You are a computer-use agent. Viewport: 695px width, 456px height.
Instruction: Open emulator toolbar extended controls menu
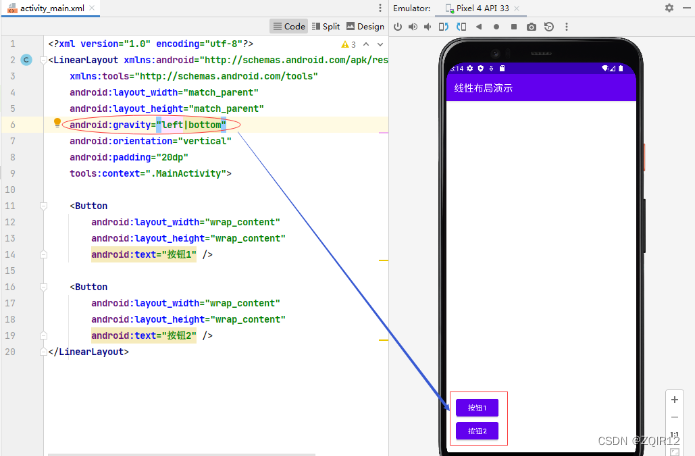[566, 27]
